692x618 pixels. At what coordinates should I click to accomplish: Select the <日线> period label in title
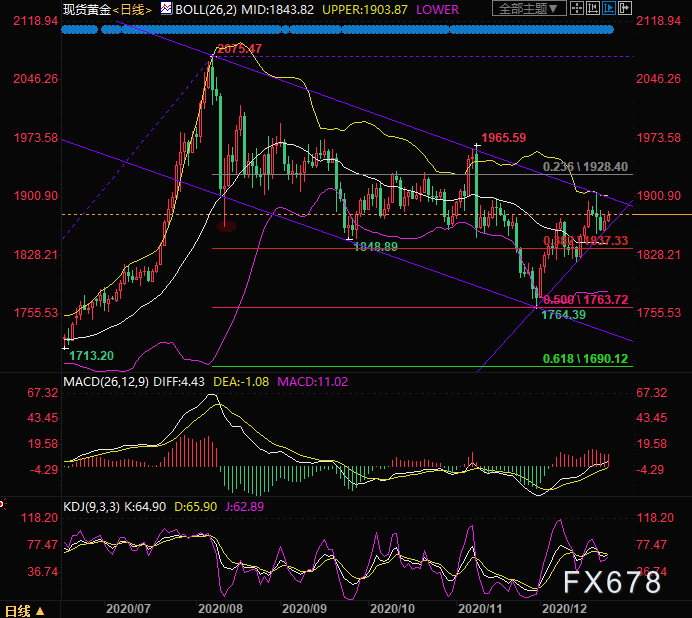(132, 9)
